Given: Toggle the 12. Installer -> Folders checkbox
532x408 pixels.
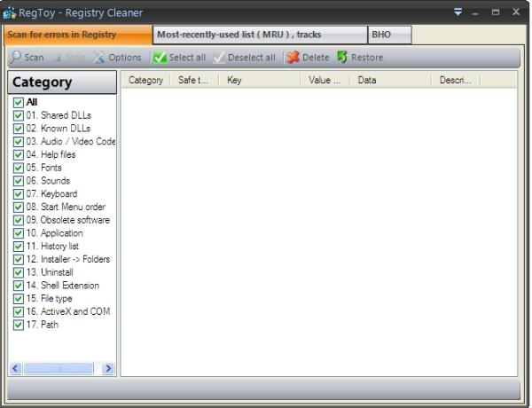Looking at the screenshot, I should click(x=19, y=260).
